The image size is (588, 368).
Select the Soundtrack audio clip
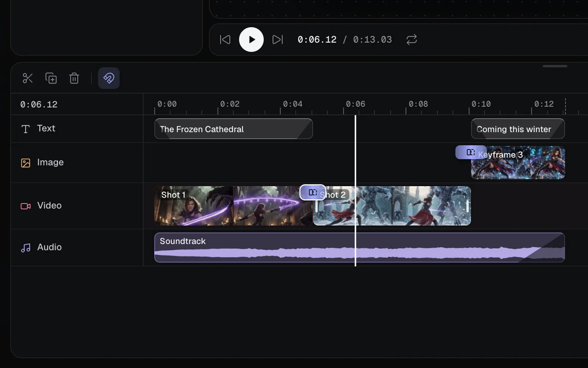pyautogui.click(x=359, y=247)
